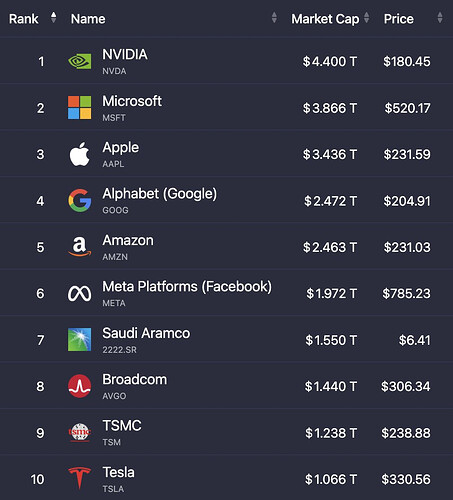Click the Amazon logo icon
The width and height of the screenshot is (453, 500).
pos(79,247)
